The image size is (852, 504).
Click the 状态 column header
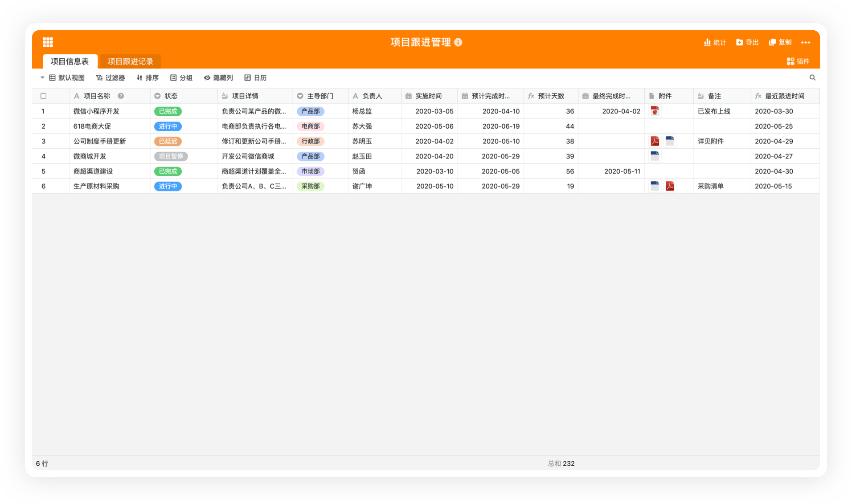pos(184,96)
